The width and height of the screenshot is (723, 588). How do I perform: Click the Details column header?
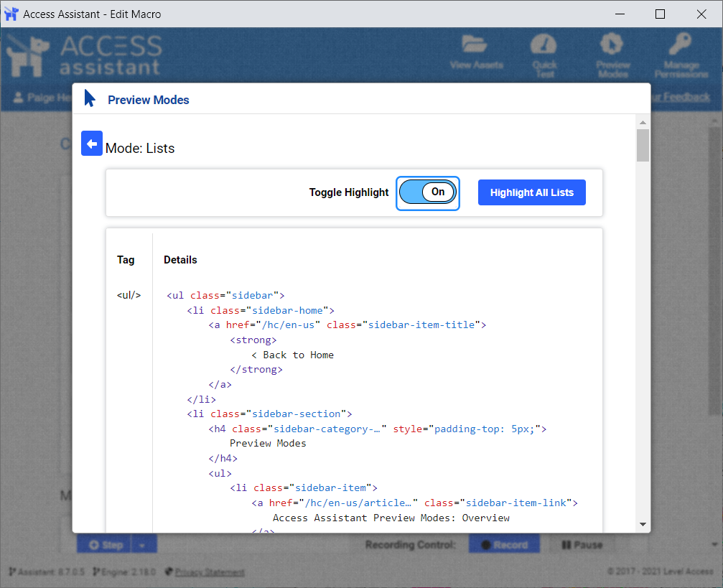pos(180,260)
